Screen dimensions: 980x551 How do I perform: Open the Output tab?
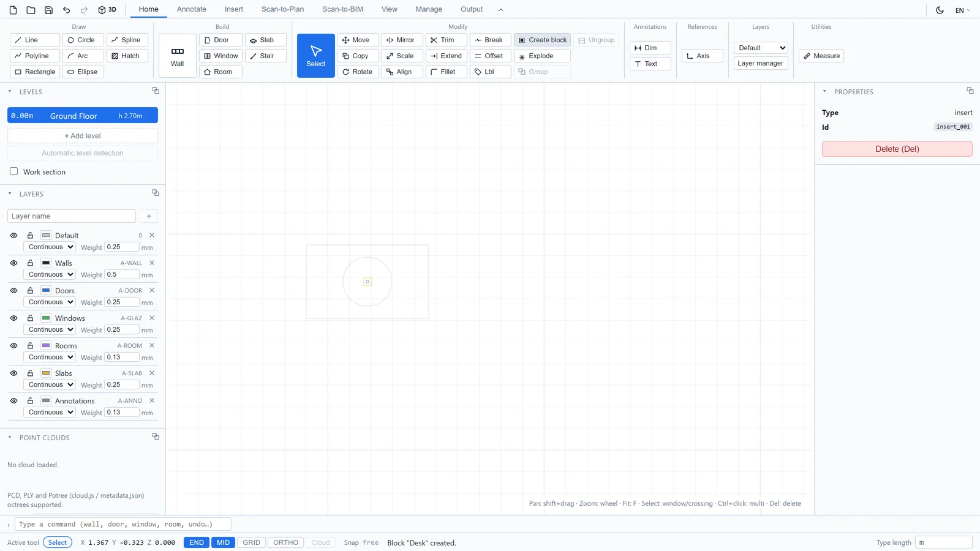coord(472,9)
